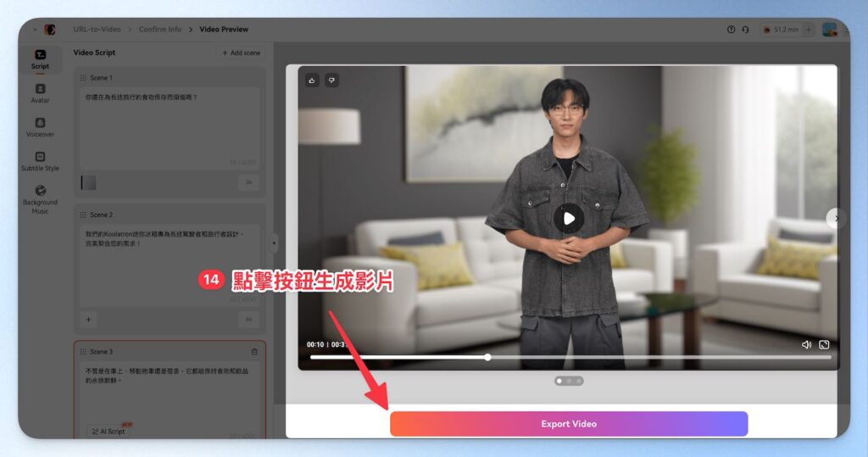Open the help question mark icon
The width and height of the screenshot is (868, 457).
pos(731,30)
